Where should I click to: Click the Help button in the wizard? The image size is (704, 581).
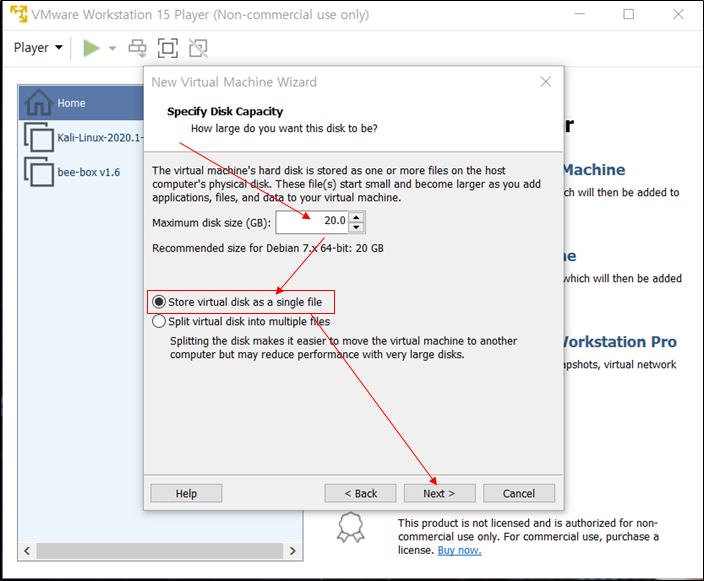coord(186,493)
